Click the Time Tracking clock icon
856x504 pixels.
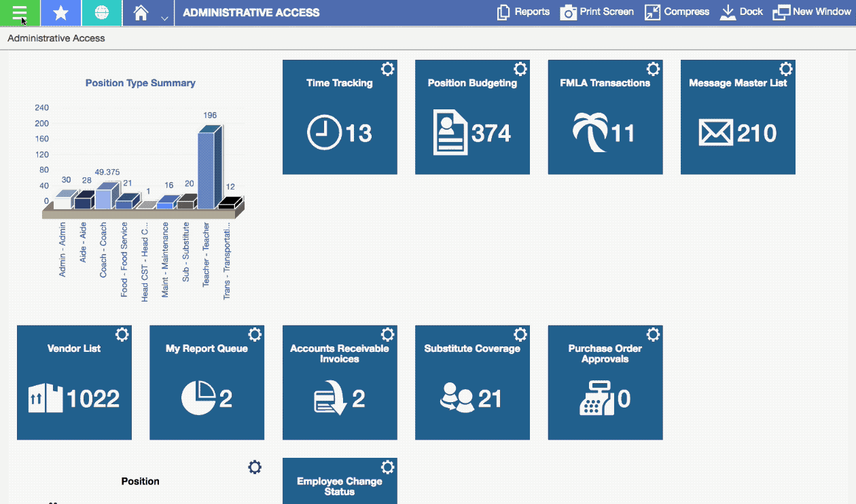324,132
